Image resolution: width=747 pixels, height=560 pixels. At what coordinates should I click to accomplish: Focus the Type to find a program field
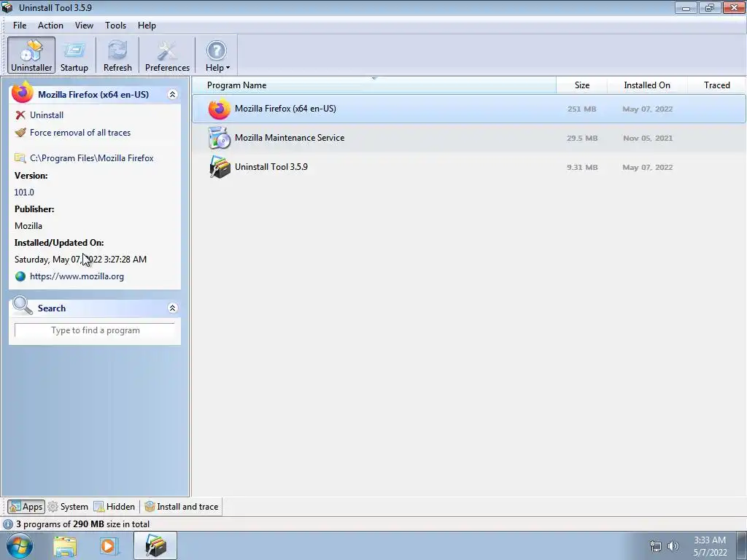point(95,330)
